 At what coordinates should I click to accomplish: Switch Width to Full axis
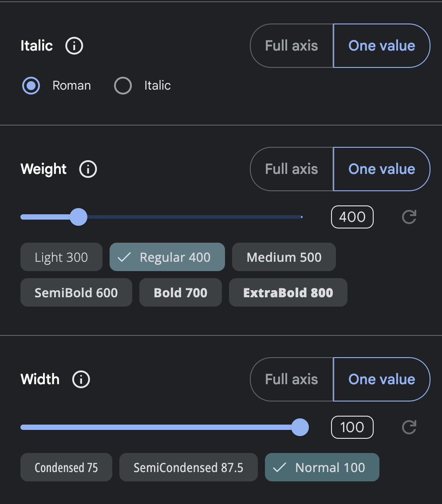click(x=292, y=379)
